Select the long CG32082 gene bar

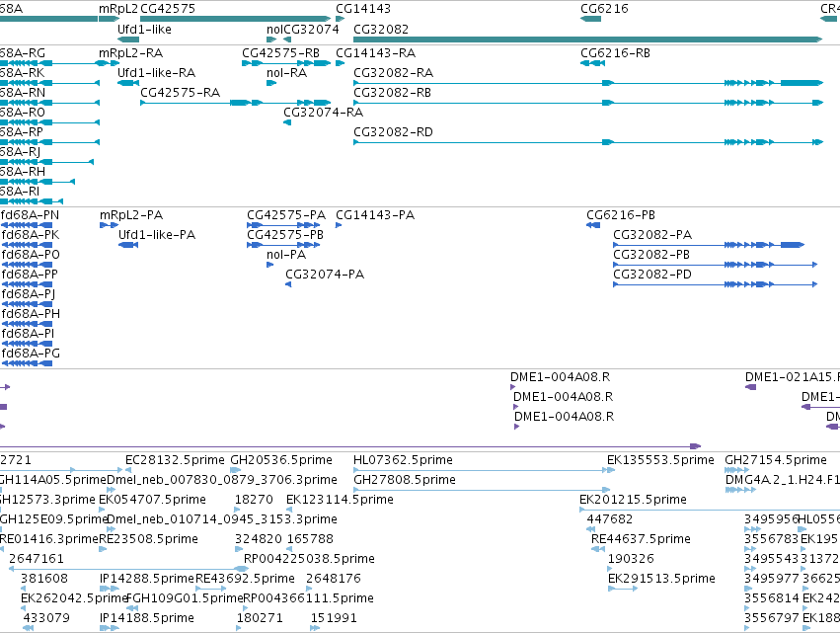[x=587, y=40]
